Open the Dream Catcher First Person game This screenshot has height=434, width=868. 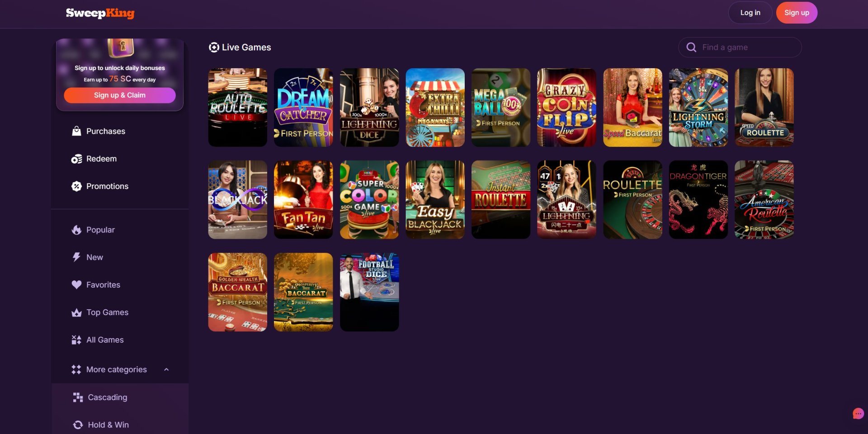pyautogui.click(x=303, y=108)
